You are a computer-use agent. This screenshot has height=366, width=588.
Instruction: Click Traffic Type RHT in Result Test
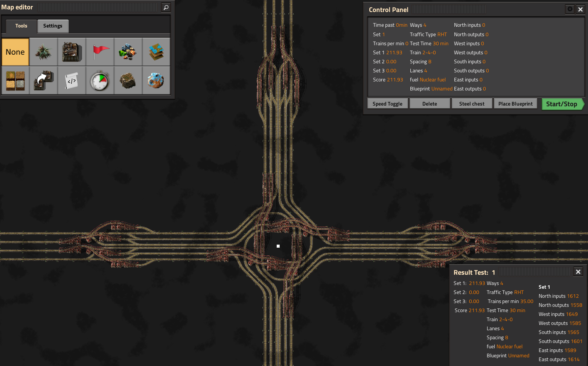point(505,292)
